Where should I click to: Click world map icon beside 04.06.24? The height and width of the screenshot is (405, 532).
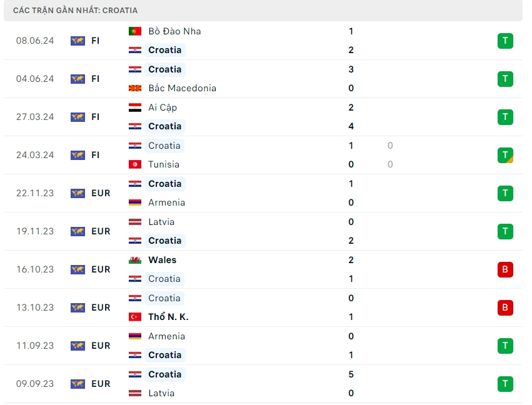click(x=78, y=79)
